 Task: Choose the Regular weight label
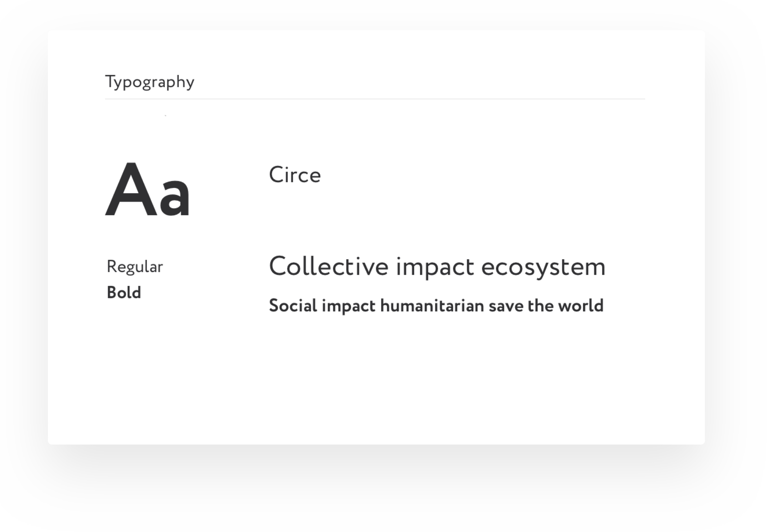pos(135,267)
